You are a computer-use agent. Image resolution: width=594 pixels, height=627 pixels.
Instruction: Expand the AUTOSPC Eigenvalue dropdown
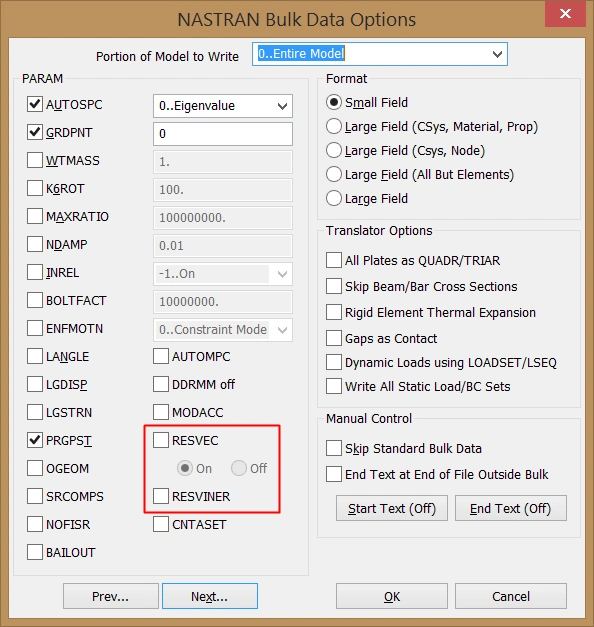pyautogui.click(x=223, y=106)
